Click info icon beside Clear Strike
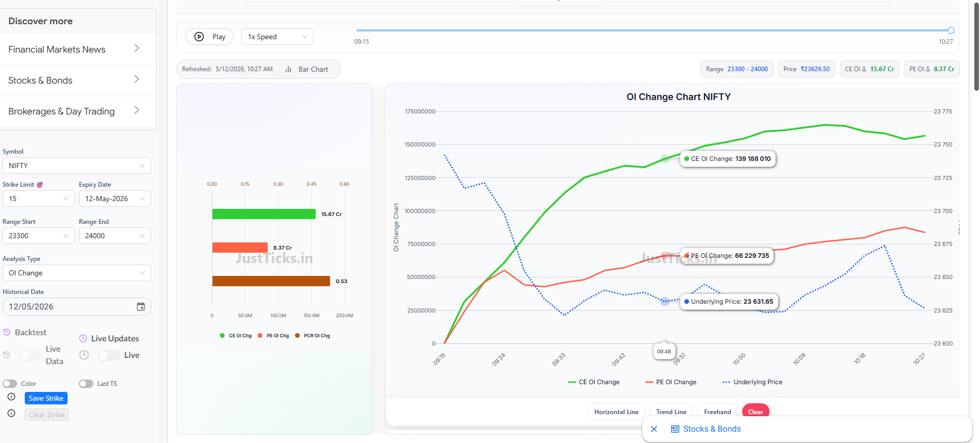This screenshot has height=443, width=980. pos(11,413)
